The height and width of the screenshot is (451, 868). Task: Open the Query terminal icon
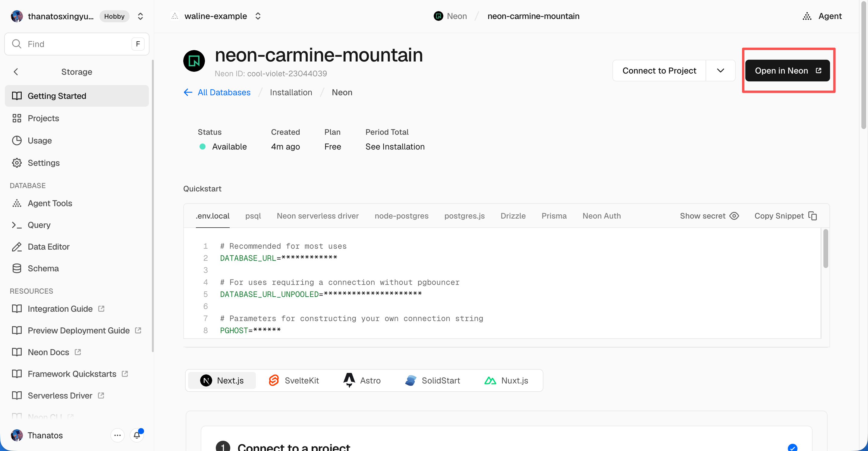[17, 225]
